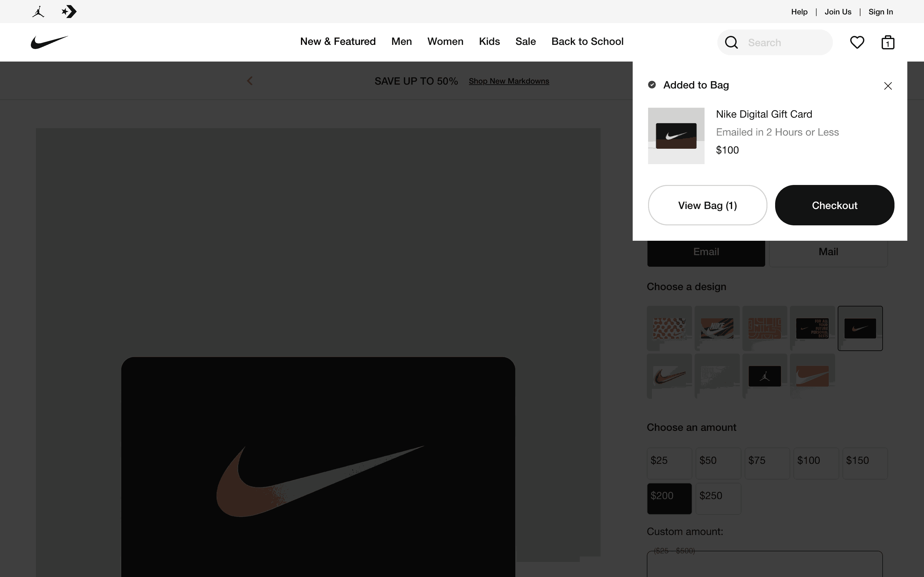Select Email delivery option
This screenshot has height=577, width=924.
coord(706,252)
